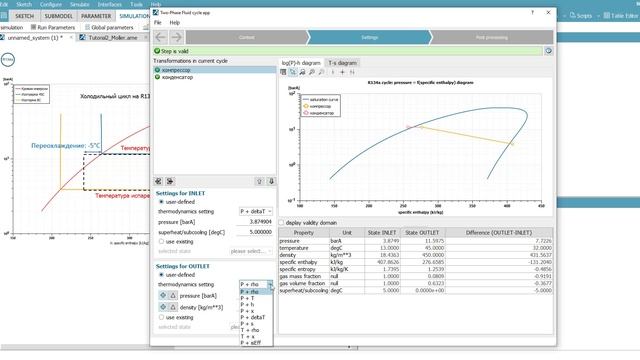Open the Help menu in cycle app
Viewport: 640px width, 360px height.
coord(175,23)
